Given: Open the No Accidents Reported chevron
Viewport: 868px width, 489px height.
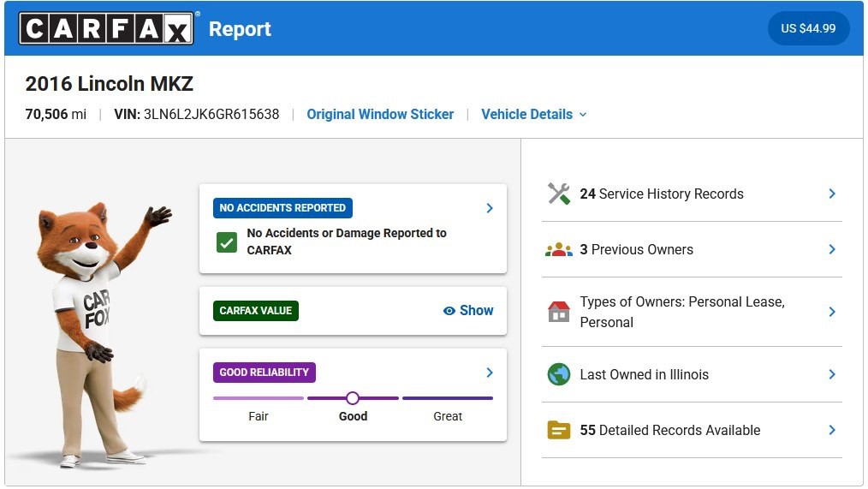Looking at the screenshot, I should click(490, 208).
